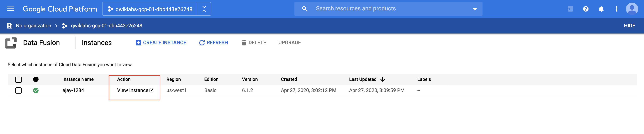Screen dimensions: 644x134
Task: Click the search magnifier icon
Action: (304, 9)
